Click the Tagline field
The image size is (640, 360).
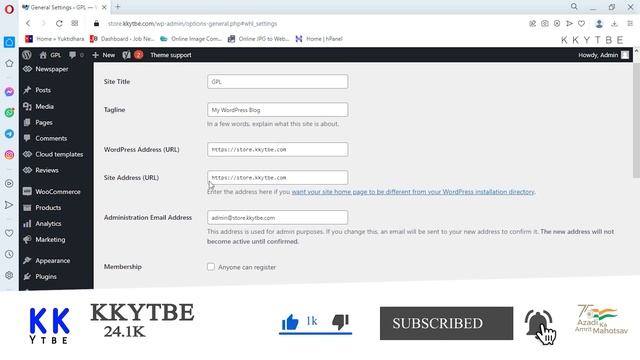tap(277, 110)
